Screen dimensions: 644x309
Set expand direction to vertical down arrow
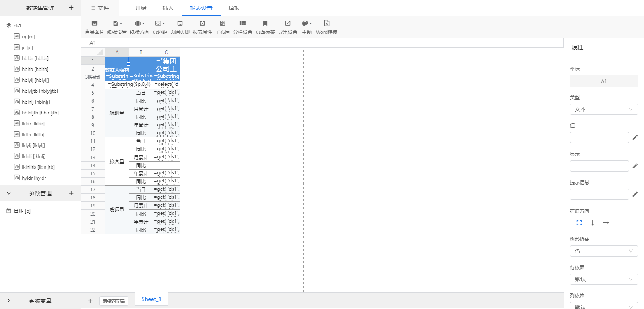click(x=592, y=223)
